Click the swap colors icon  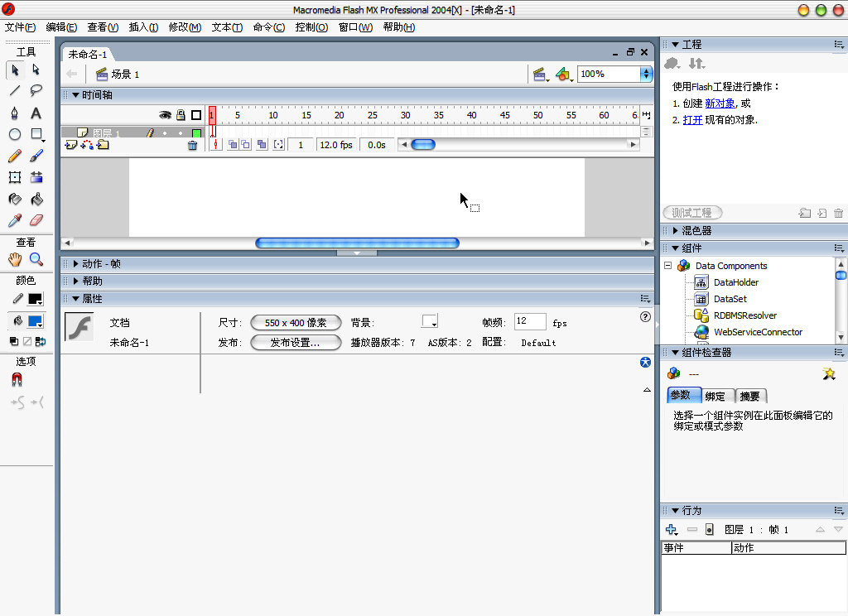[41, 341]
